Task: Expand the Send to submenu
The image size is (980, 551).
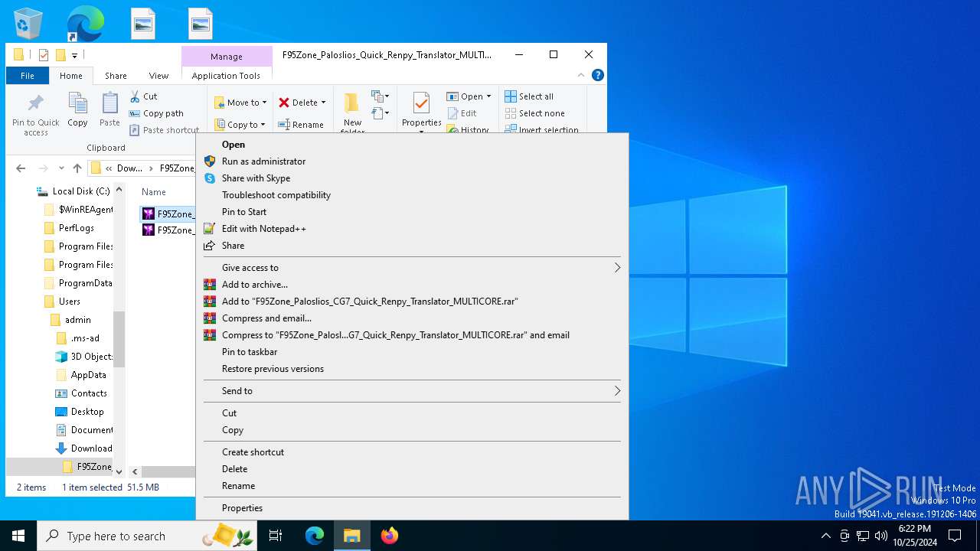Action: (x=412, y=391)
